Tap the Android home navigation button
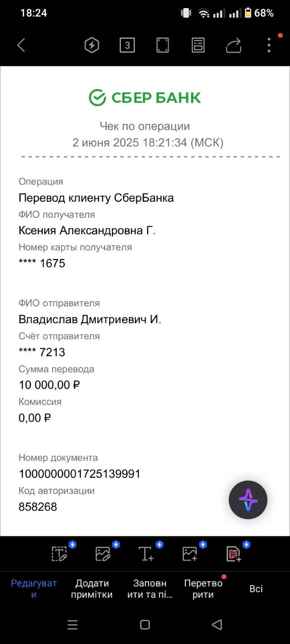 (x=145, y=625)
